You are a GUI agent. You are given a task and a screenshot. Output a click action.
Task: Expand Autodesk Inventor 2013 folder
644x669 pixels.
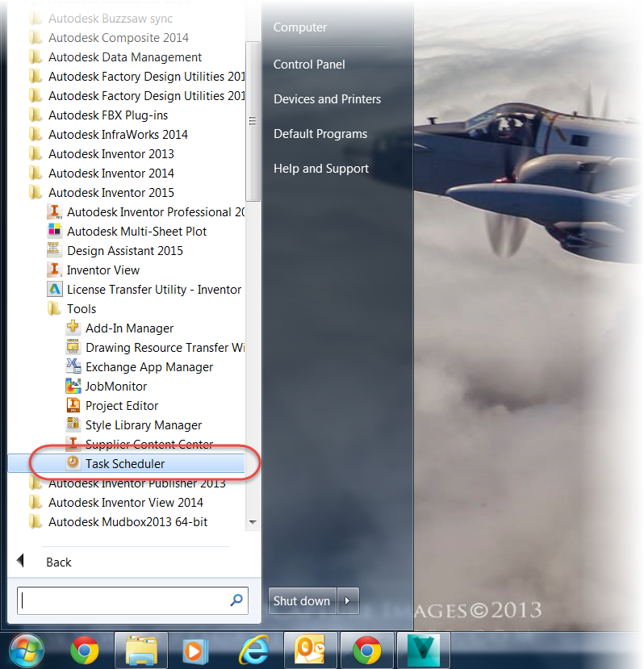click(102, 153)
